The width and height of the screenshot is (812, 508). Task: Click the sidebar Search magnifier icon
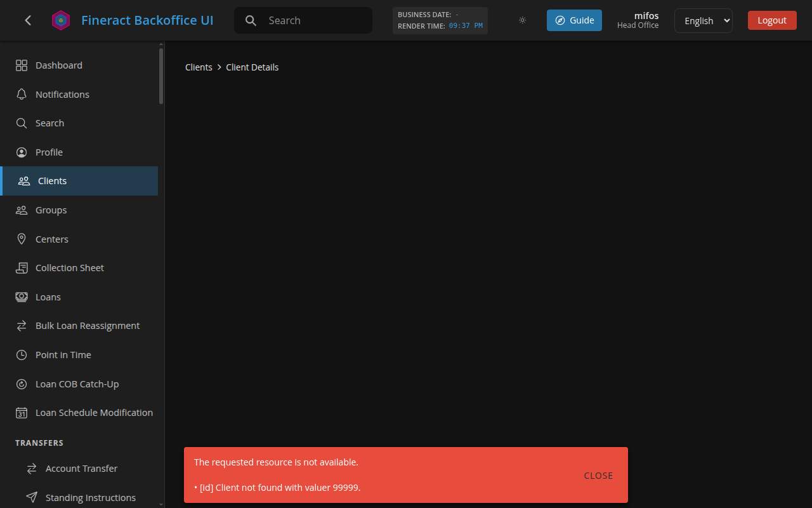click(x=22, y=123)
